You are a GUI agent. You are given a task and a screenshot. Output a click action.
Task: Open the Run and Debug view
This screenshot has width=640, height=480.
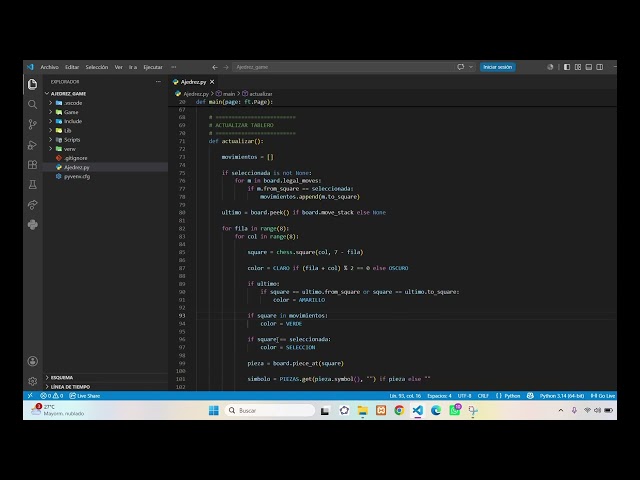(x=33, y=145)
